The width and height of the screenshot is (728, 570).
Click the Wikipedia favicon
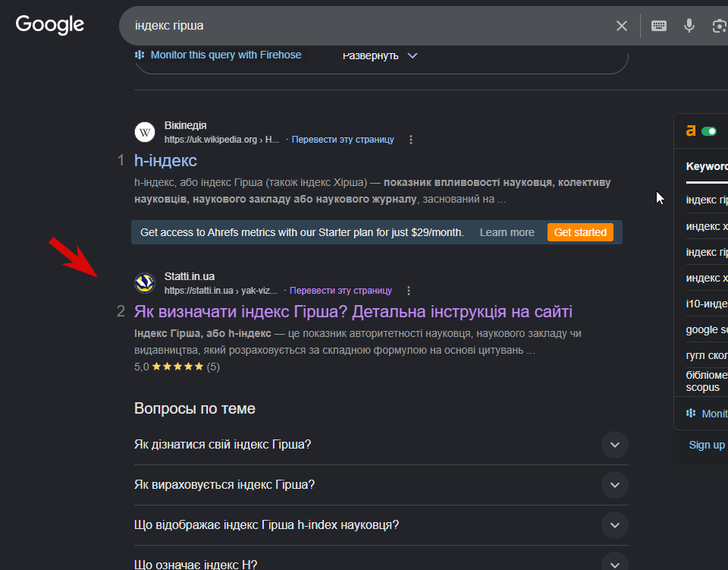(x=145, y=132)
